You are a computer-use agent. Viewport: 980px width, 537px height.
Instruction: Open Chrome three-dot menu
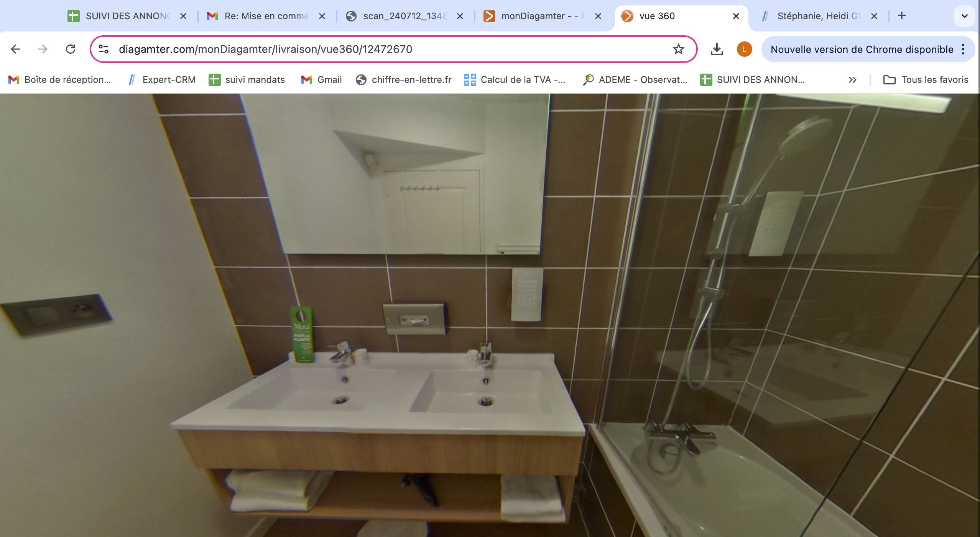pos(963,49)
